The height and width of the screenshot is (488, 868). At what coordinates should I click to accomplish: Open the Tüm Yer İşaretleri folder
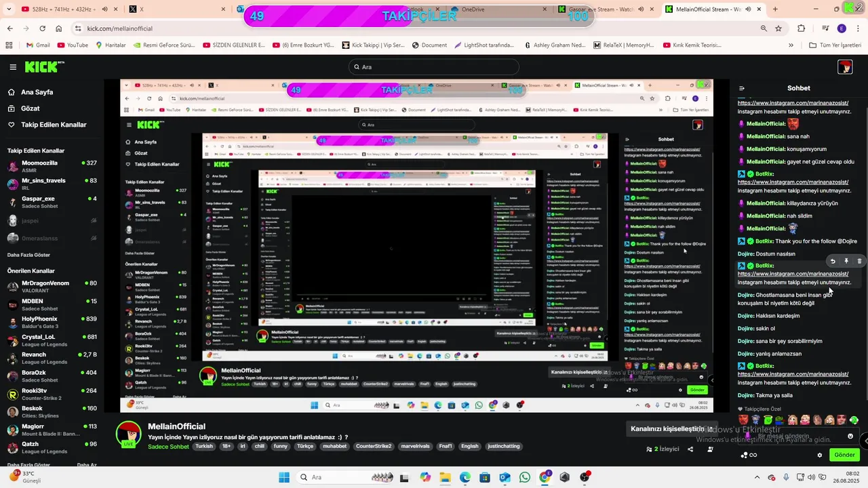point(835,45)
